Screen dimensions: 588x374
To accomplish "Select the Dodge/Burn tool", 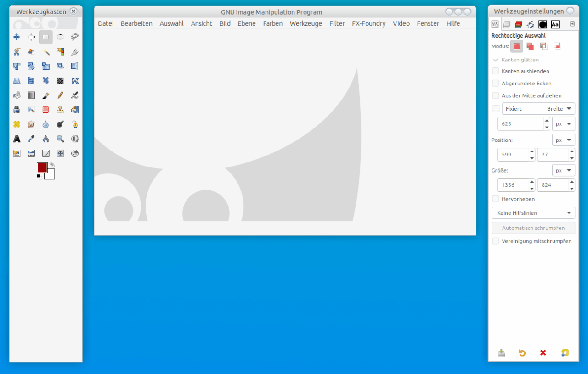I will (x=60, y=124).
